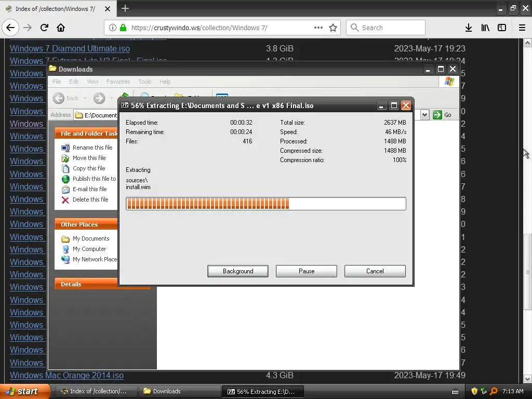Image resolution: width=532 pixels, height=399 pixels.
Task: Open Back history dropdown arrow
Action: (85, 98)
